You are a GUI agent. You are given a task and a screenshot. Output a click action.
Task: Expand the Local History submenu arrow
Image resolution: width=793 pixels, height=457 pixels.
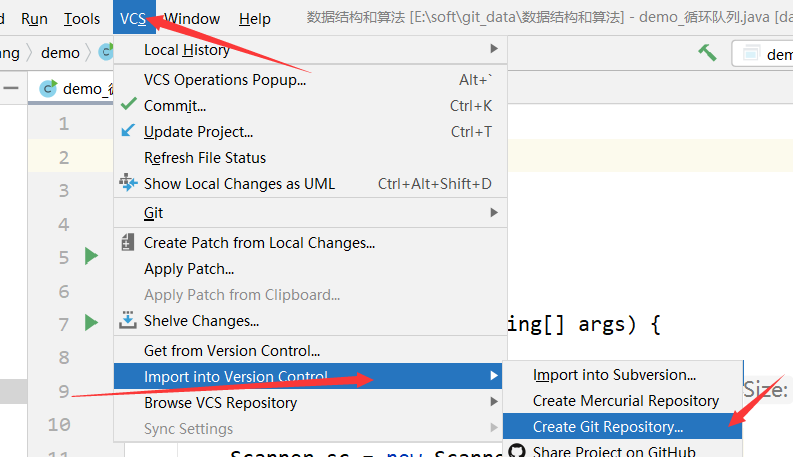tap(494, 49)
